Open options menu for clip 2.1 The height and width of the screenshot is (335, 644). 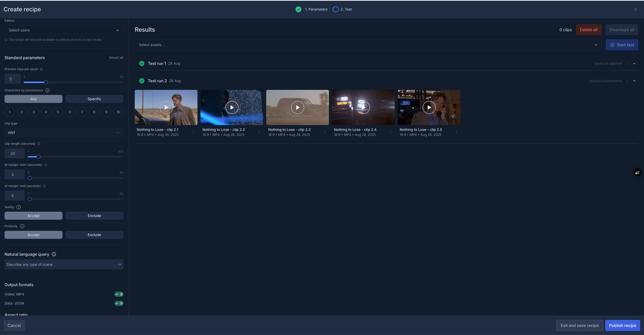(193, 132)
